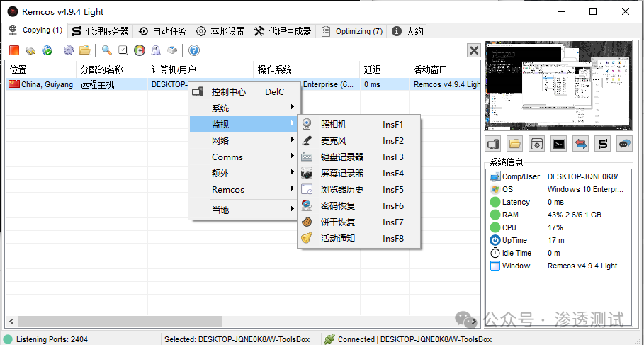Expand the Remcos submenu arrow
The height and width of the screenshot is (345, 644).
coord(293,188)
